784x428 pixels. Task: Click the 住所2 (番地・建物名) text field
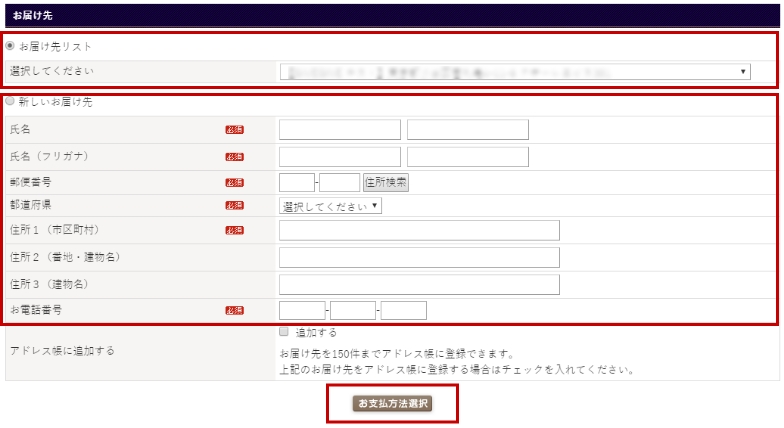click(419, 258)
